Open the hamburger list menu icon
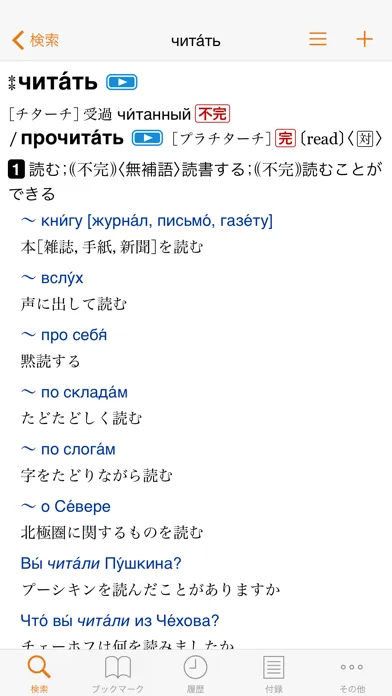 318,40
